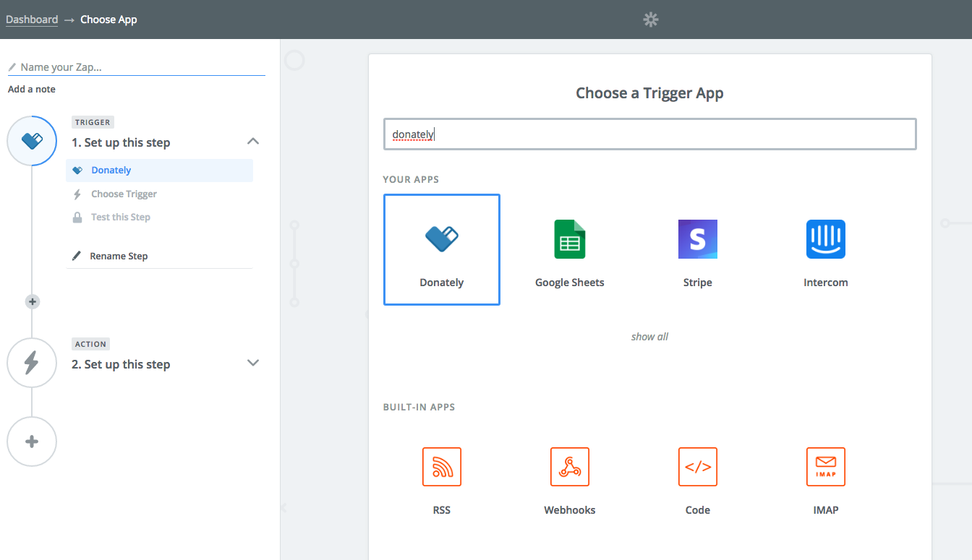The height and width of the screenshot is (560, 972).
Task: Pick the Stripe app icon
Action: pyautogui.click(x=697, y=239)
